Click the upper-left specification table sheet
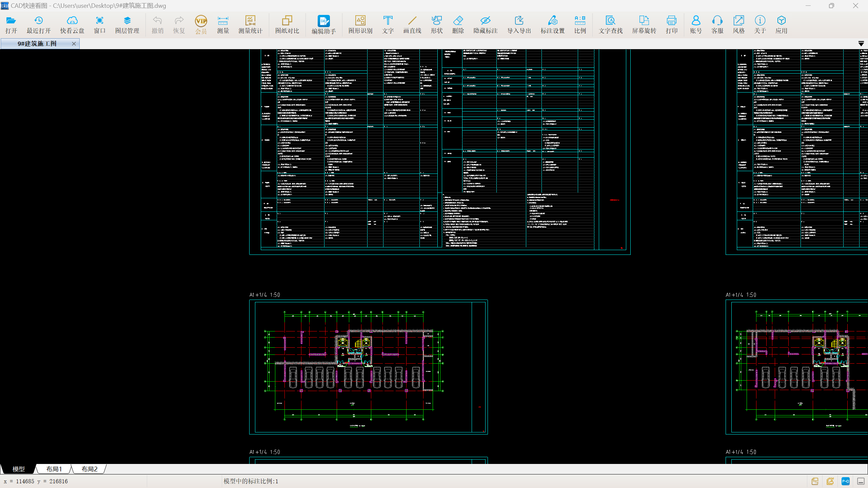This screenshot has height=488, width=868. click(440, 152)
